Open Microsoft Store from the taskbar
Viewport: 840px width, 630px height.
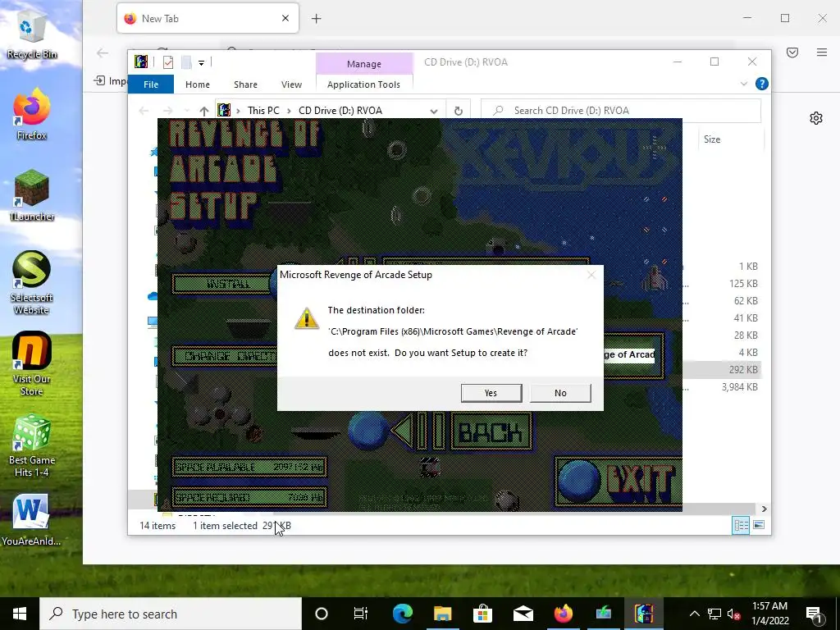[482, 614]
